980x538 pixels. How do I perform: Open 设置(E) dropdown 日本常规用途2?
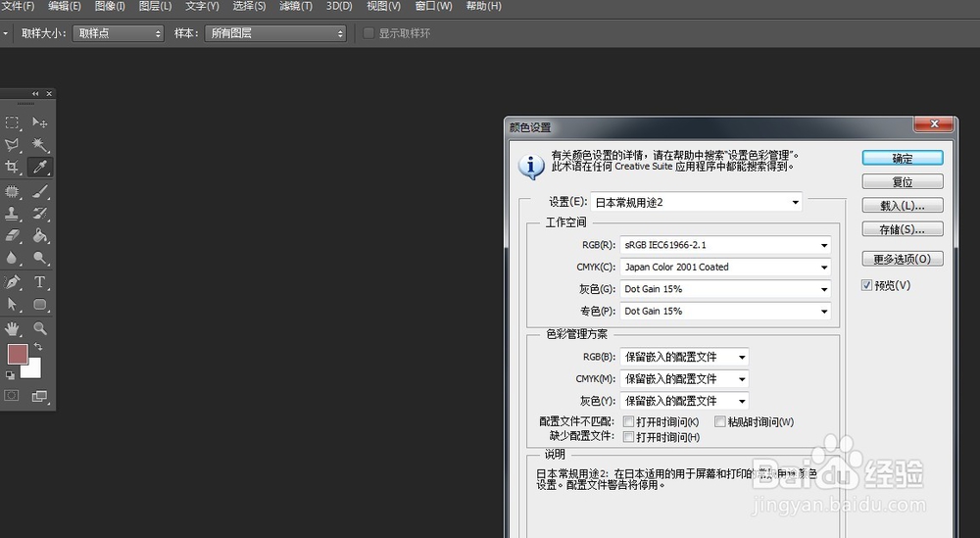point(696,203)
